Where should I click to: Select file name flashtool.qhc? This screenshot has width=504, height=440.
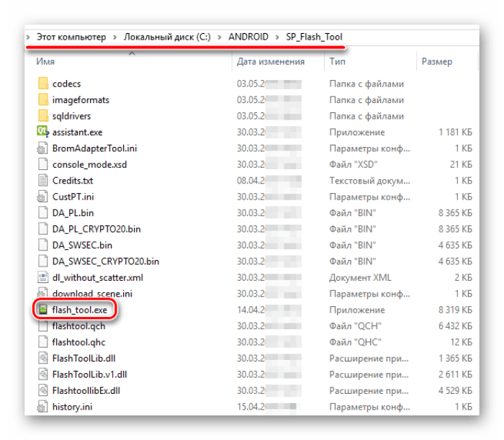(78, 342)
